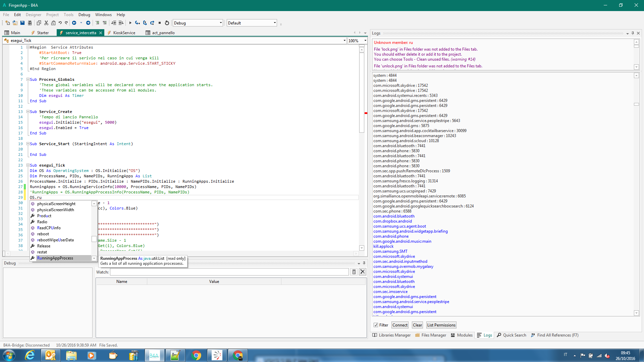Click the Increase indent toolbar icon
Image resolution: width=644 pixels, height=362 pixels.
tap(121, 23)
